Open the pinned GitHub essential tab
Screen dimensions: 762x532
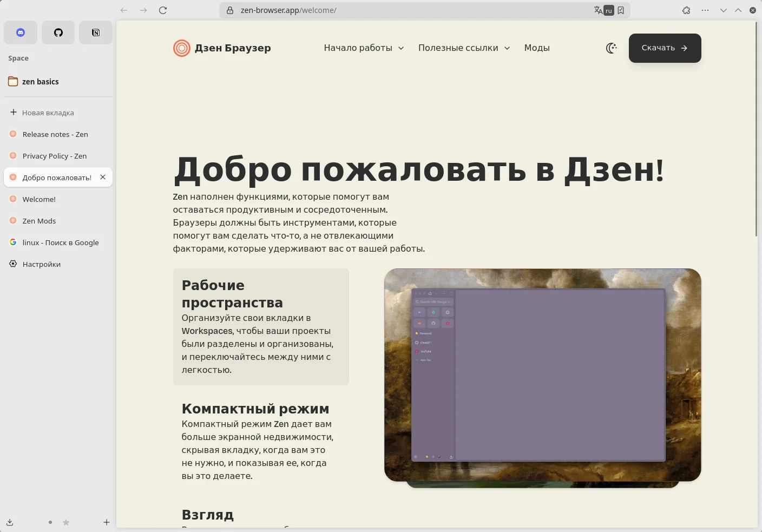tap(58, 32)
